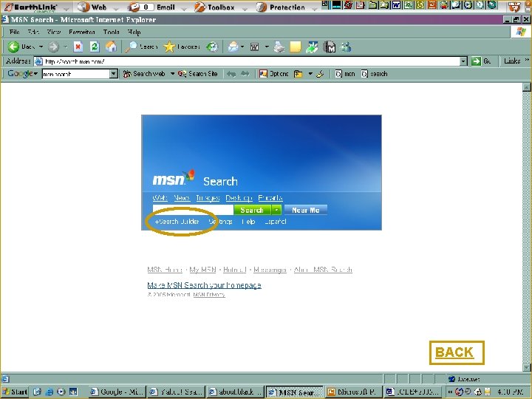Image resolution: width=532 pixels, height=399 pixels.
Task: Open the Favorites menu
Action: pos(82,32)
